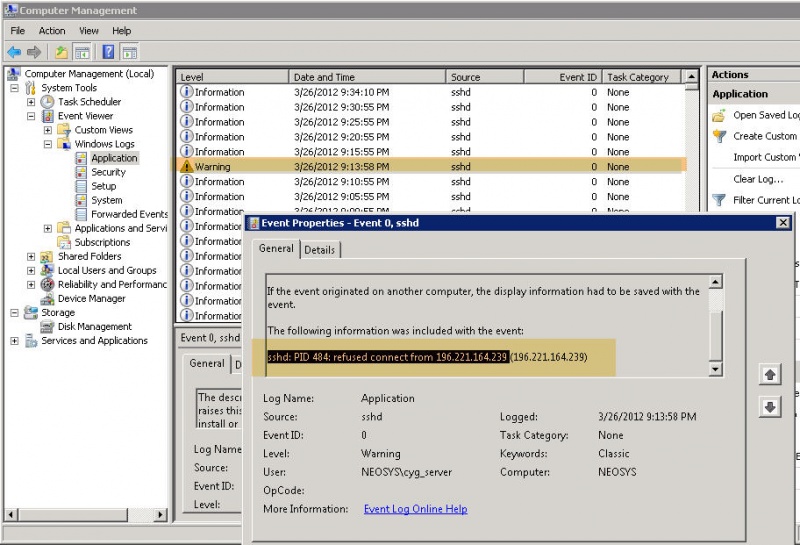Open the Event Log Online Help link
This screenshot has width=800, height=545.
(415, 509)
